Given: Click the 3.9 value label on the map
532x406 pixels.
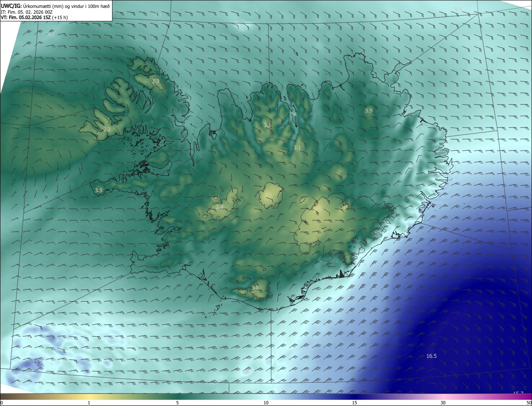Looking at the screenshot, I should 369,111.
